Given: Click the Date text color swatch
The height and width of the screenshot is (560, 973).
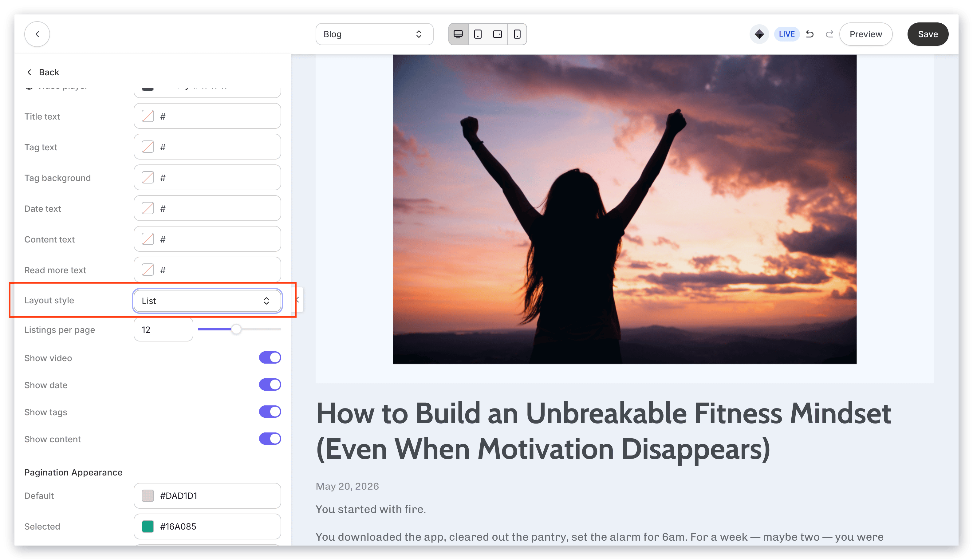Looking at the screenshot, I should [148, 208].
